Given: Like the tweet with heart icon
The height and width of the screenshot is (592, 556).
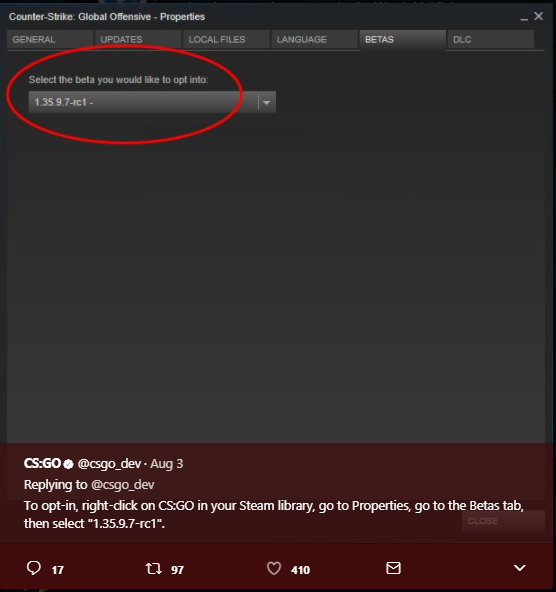Looking at the screenshot, I should 274,568.
